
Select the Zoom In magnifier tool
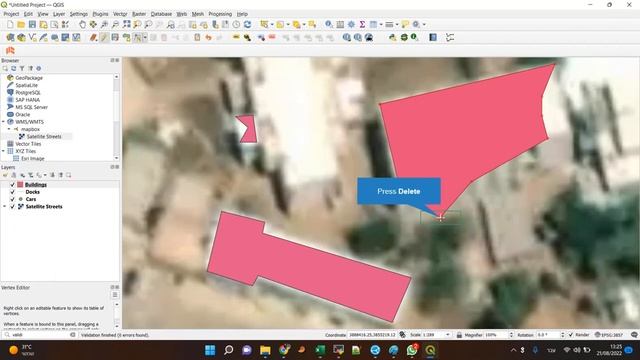pyautogui.click(x=104, y=24)
